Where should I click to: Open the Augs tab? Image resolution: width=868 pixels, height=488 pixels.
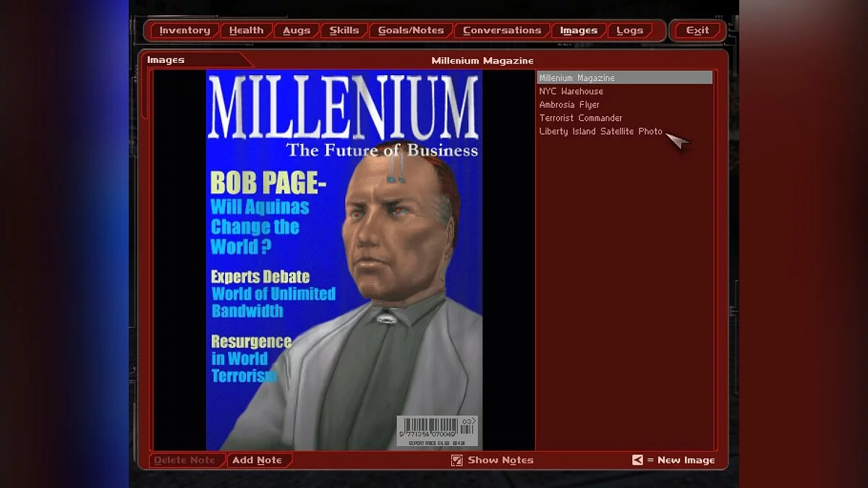[297, 30]
